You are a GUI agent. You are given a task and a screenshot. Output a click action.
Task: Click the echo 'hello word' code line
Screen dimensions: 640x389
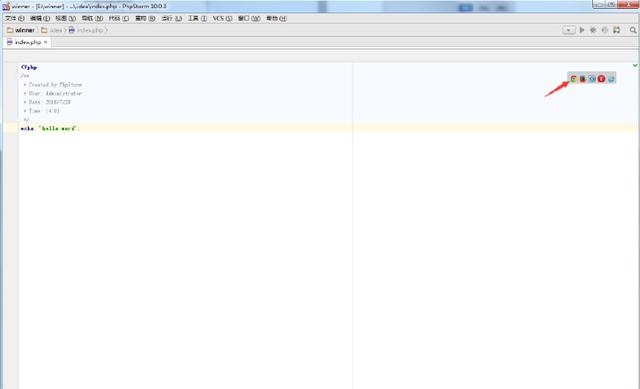pos(50,128)
